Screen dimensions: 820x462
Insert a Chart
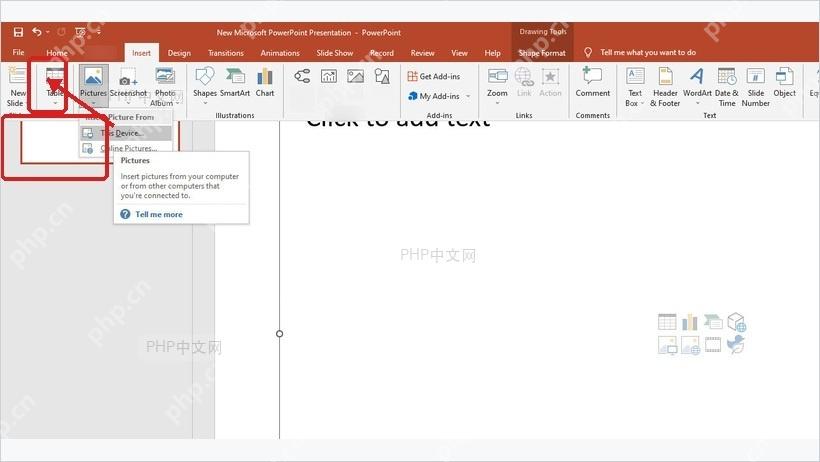(265, 82)
